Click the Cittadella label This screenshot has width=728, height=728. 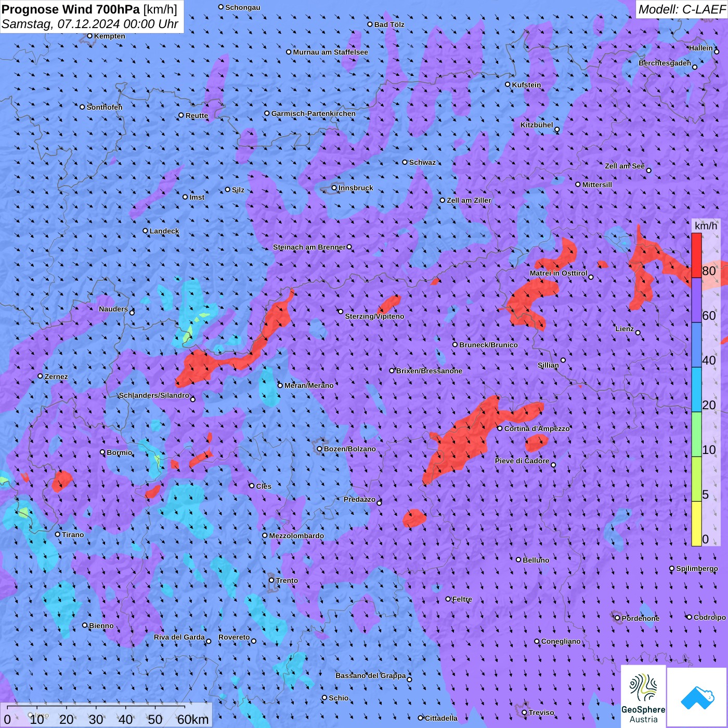tap(441, 718)
